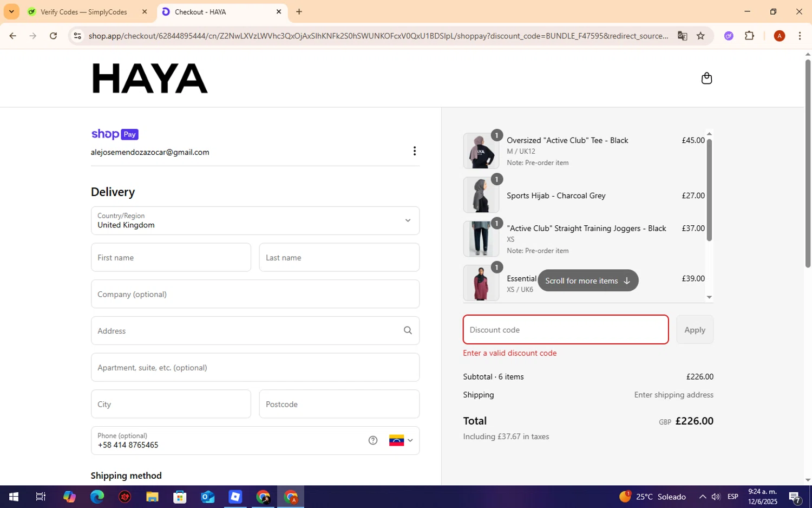Focus the Address input field

pos(255,330)
